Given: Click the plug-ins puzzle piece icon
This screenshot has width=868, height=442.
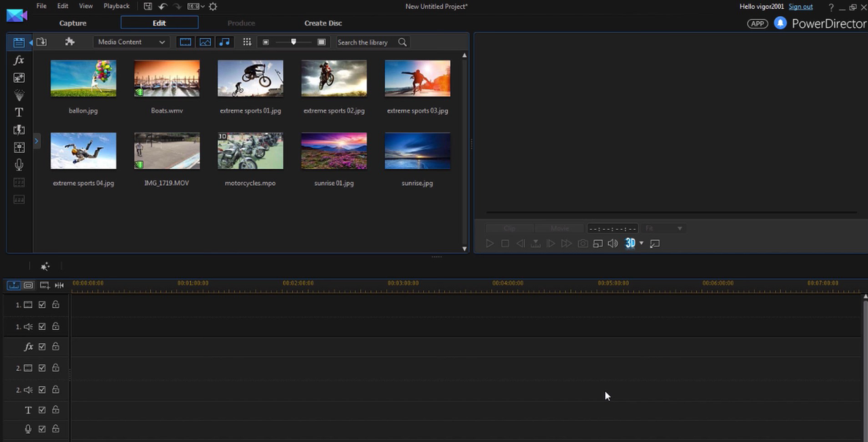Looking at the screenshot, I should pyautogui.click(x=69, y=42).
